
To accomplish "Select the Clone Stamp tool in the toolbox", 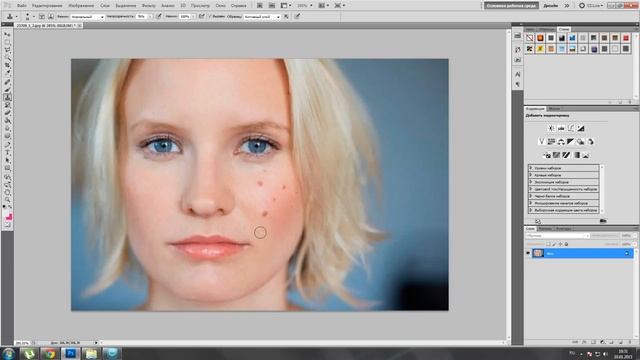I will tap(8, 97).
